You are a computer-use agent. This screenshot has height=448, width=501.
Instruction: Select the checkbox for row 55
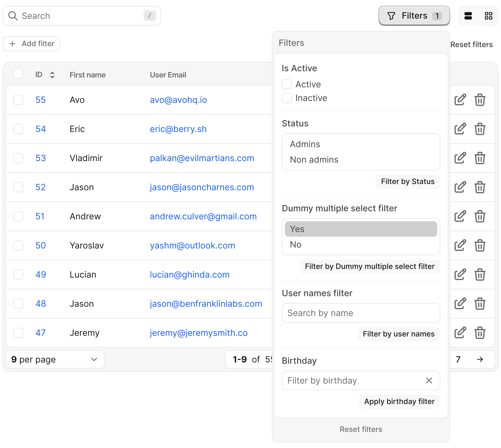tap(18, 100)
